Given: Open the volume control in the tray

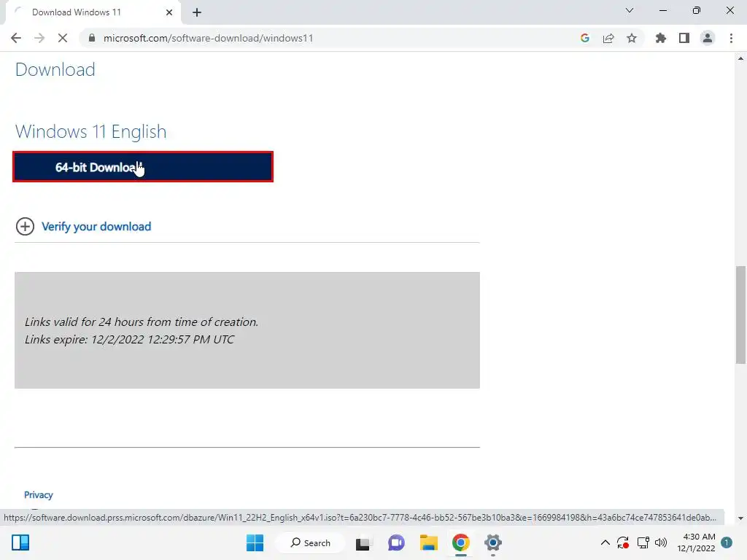Looking at the screenshot, I should [661, 542].
